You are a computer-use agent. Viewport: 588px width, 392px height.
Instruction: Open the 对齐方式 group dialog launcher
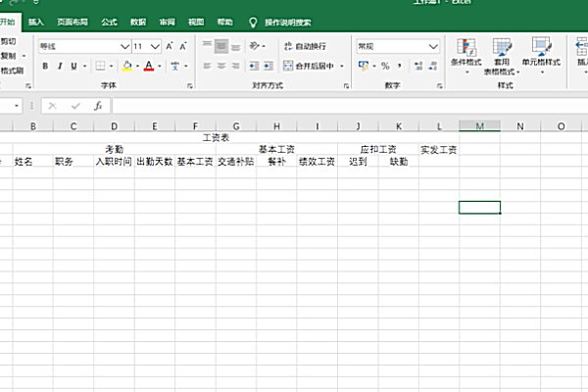coord(346,86)
